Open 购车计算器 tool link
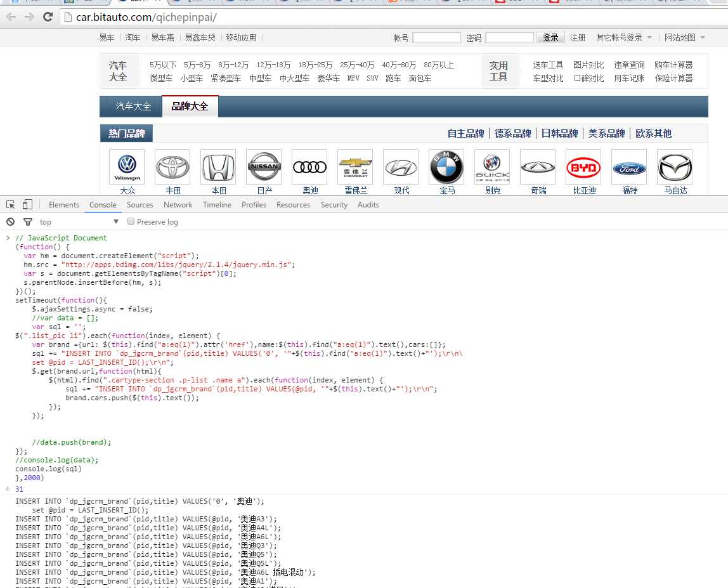Viewport: 728px width, 588px height. tap(673, 65)
